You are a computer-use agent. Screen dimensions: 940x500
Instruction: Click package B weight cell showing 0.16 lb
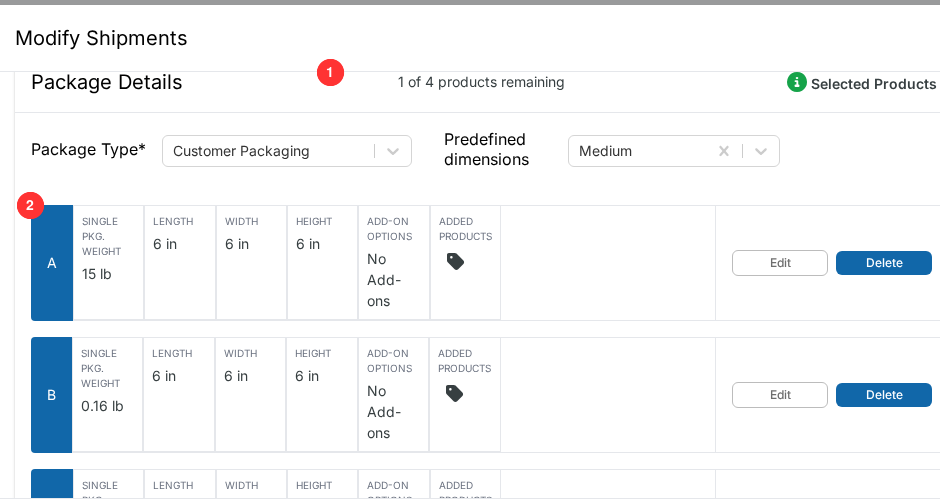click(107, 394)
